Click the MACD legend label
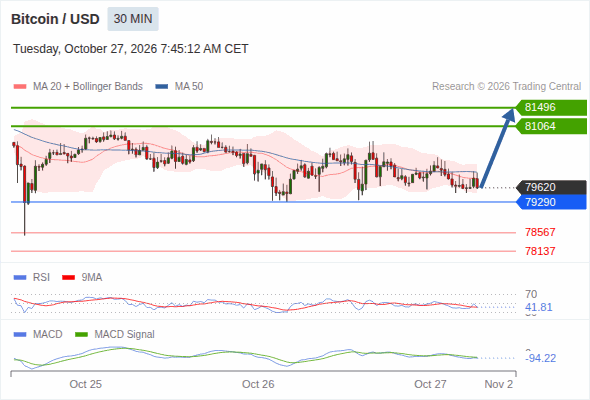The height and width of the screenshot is (400, 590). tap(47, 335)
